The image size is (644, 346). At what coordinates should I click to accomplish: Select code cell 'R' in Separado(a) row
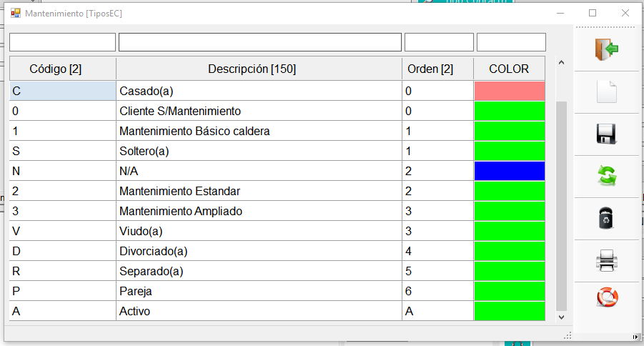pos(63,271)
